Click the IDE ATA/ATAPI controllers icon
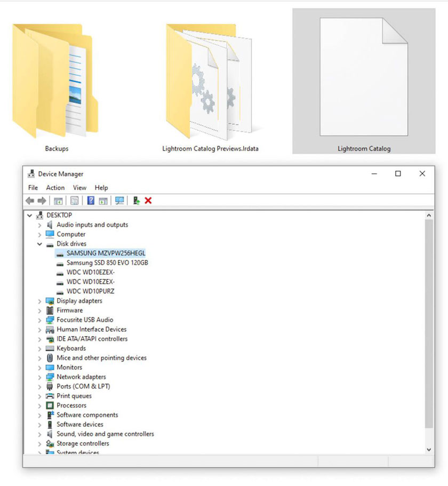Image resolution: width=448 pixels, height=486 pixels. pos(50,339)
